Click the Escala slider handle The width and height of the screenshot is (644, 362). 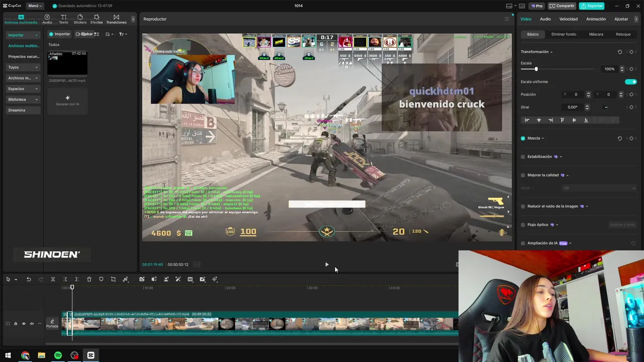[x=536, y=69]
